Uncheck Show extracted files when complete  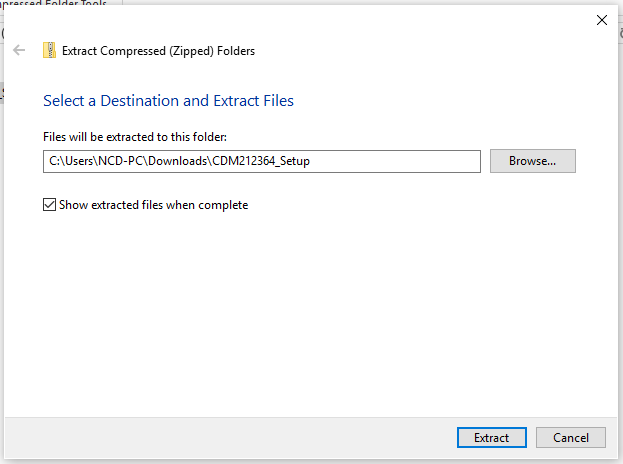point(49,205)
